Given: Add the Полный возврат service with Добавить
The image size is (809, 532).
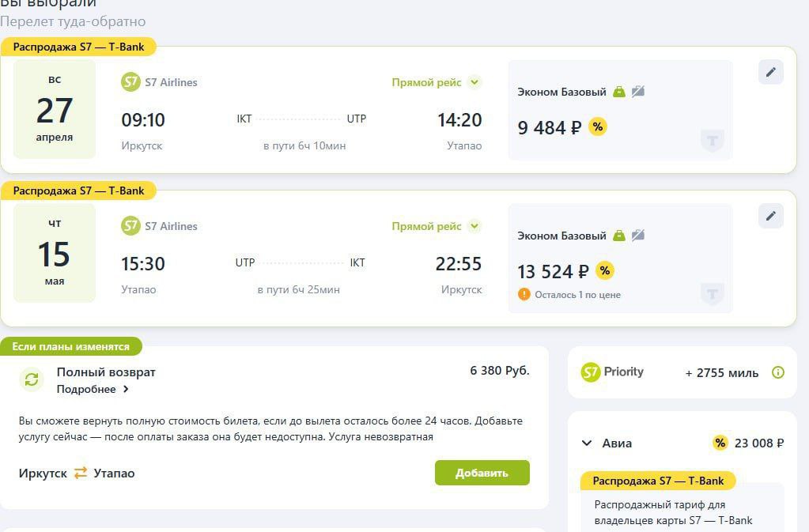Looking at the screenshot, I should click(x=482, y=473).
